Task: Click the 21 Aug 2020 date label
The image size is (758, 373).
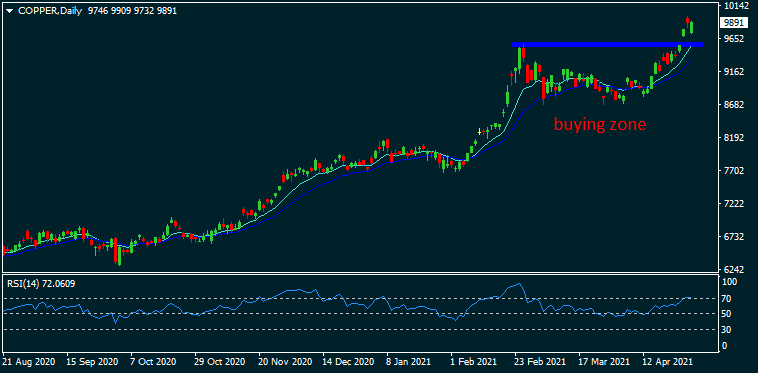Action: (x=29, y=361)
